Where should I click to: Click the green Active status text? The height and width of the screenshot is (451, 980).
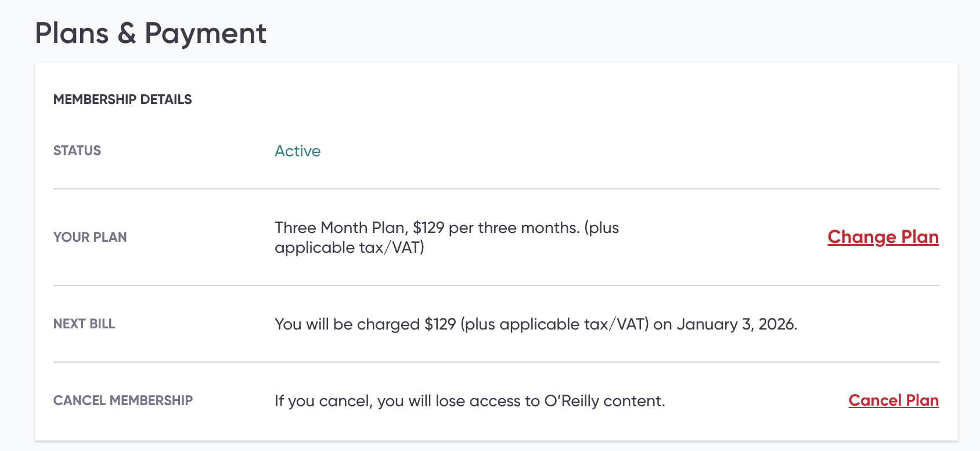[297, 151]
